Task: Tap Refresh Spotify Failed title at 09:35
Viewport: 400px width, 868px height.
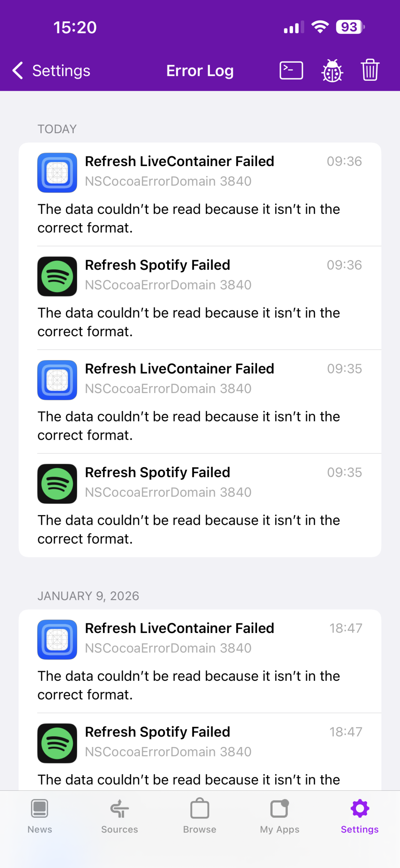Action: 157,473
